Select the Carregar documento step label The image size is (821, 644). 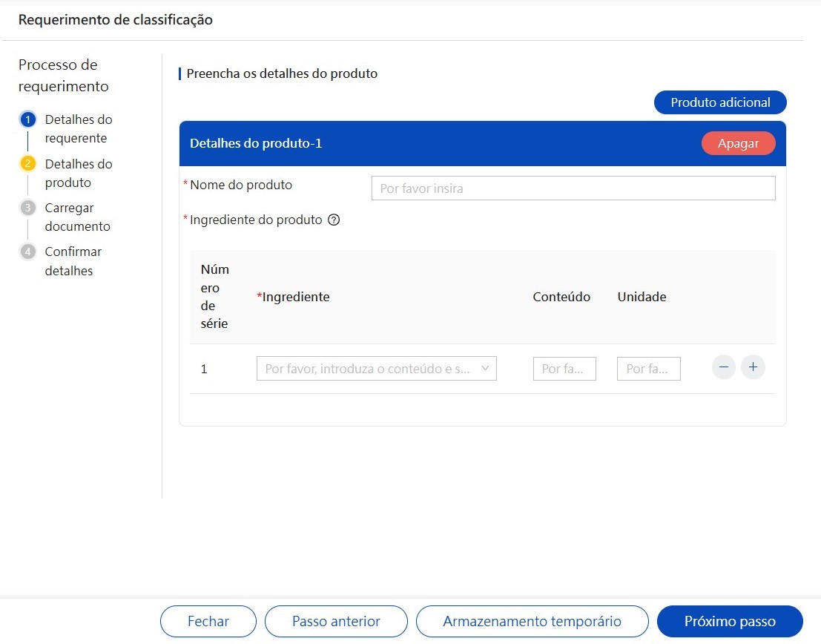point(77,217)
